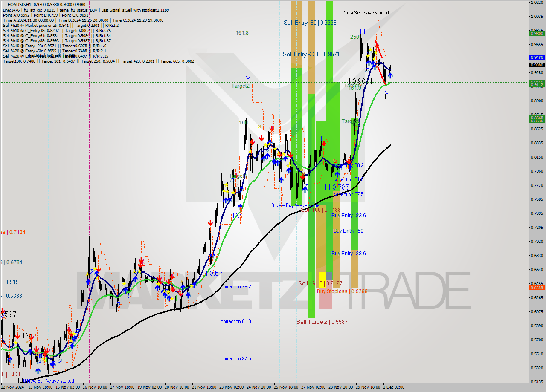Image resolution: width=546 pixels, height=392 pixels.
Task: Click the 0.7395 price axis tick
Action: click(537, 213)
